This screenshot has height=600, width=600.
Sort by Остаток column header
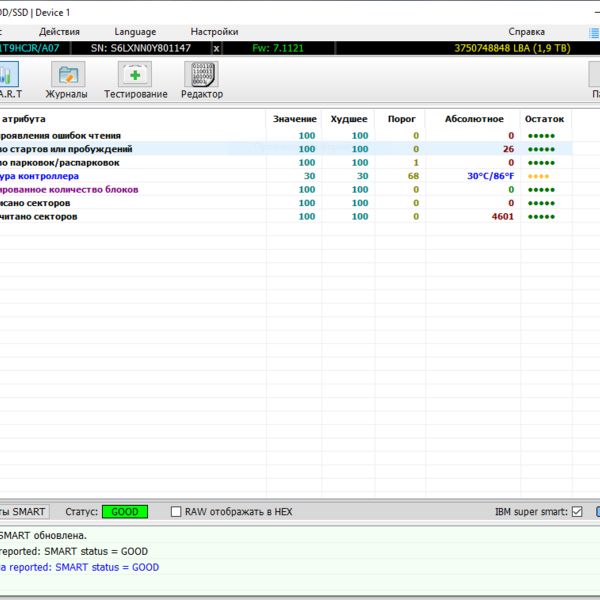point(544,119)
